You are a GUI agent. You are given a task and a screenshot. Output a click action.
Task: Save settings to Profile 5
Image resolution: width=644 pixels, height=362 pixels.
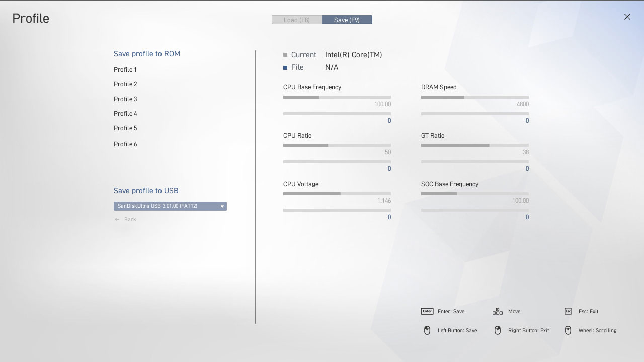click(125, 128)
